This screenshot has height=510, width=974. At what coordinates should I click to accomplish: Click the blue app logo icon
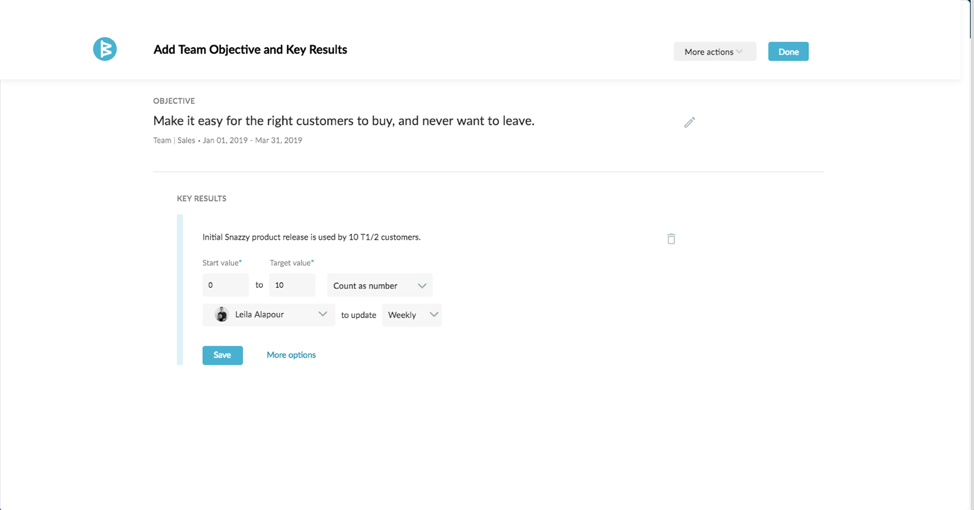(x=105, y=49)
